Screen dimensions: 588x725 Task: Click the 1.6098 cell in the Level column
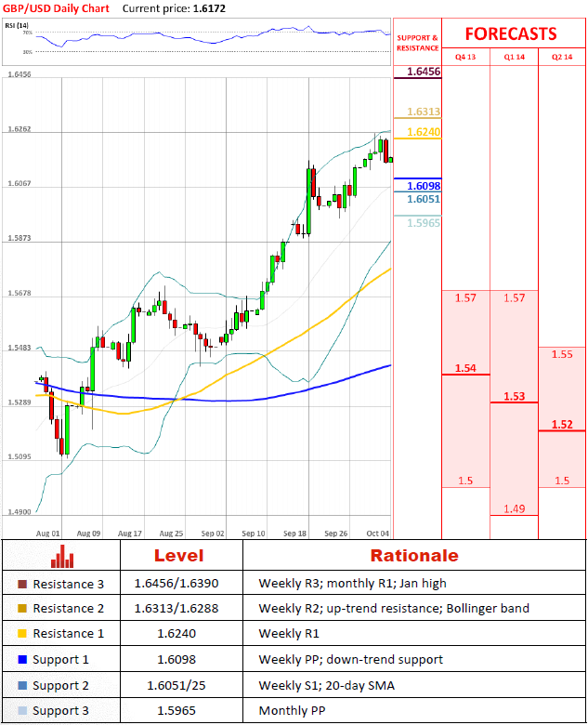176,659
